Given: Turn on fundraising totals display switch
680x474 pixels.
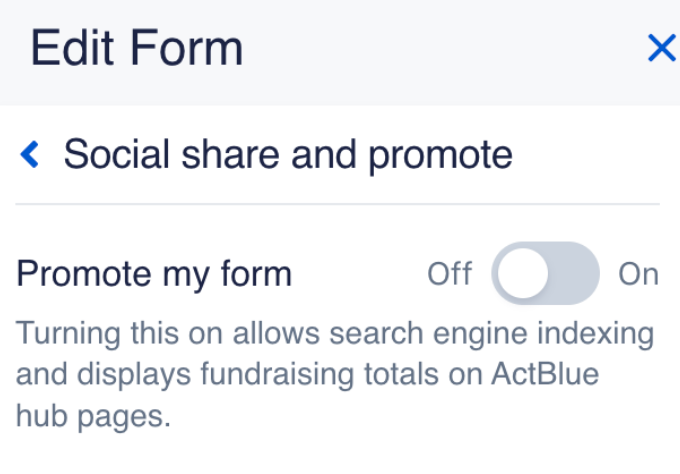Looking at the screenshot, I should coord(545,273).
